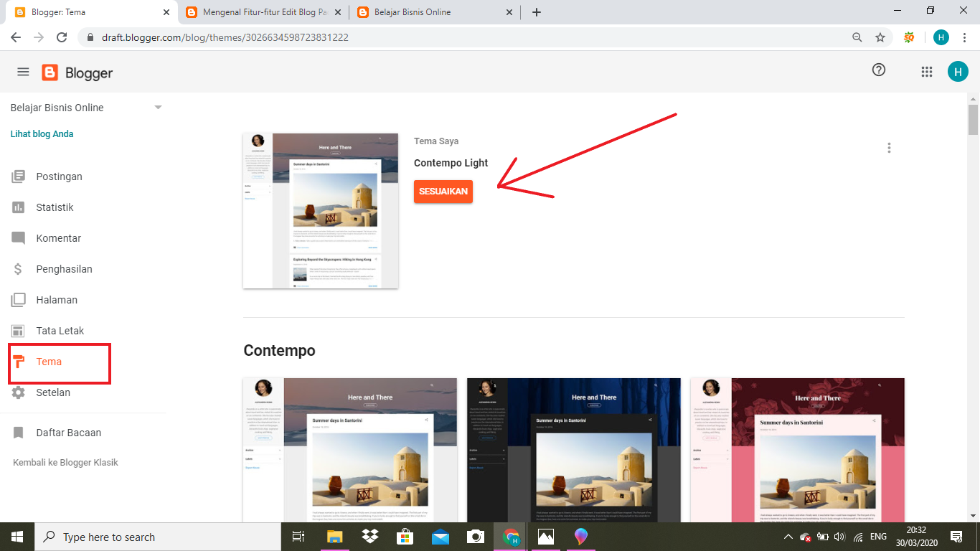The image size is (980, 551).
Task: Adjust the speaker volume in the taskbar
Action: pos(839,536)
